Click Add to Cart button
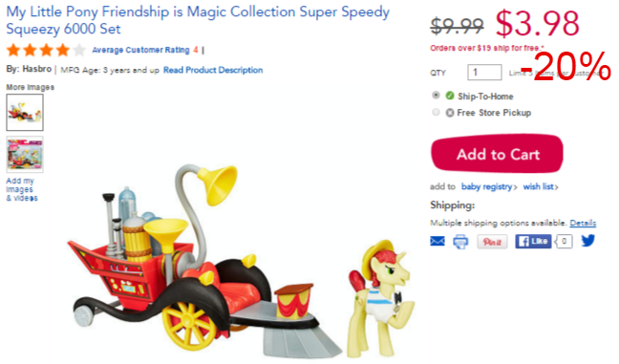 497,154
